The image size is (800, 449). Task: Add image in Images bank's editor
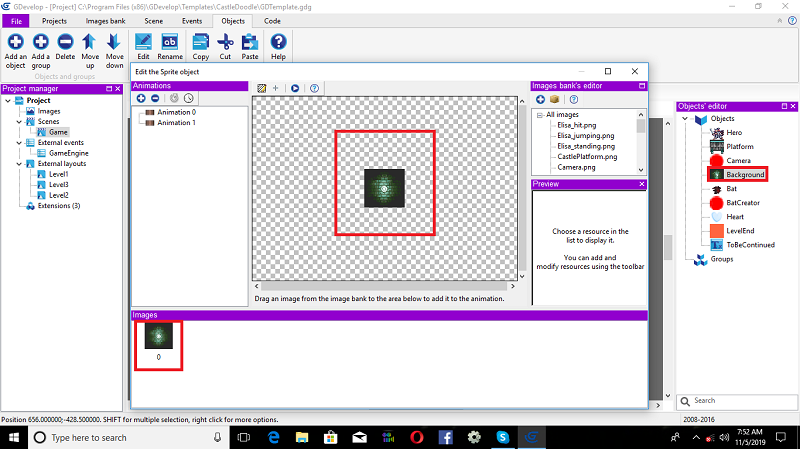[540, 99]
